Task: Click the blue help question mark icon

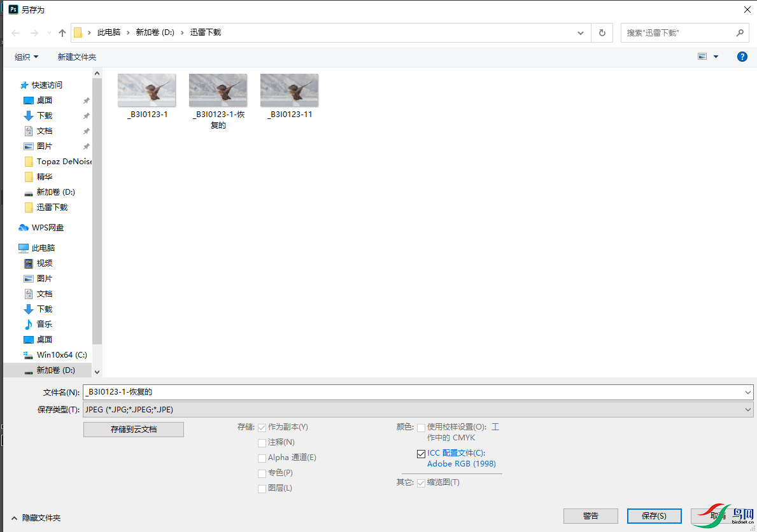Action: tap(742, 57)
